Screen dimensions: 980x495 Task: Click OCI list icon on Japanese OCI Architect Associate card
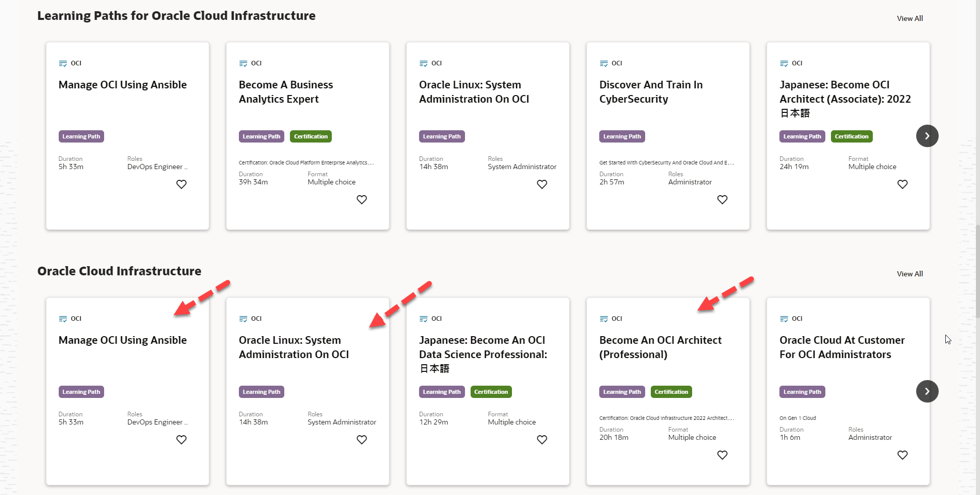pyautogui.click(x=783, y=63)
